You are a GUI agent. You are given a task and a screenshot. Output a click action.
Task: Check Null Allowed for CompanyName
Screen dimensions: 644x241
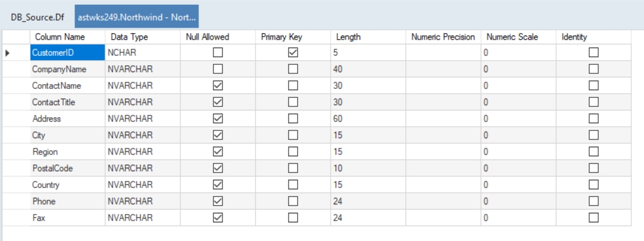[218, 69]
